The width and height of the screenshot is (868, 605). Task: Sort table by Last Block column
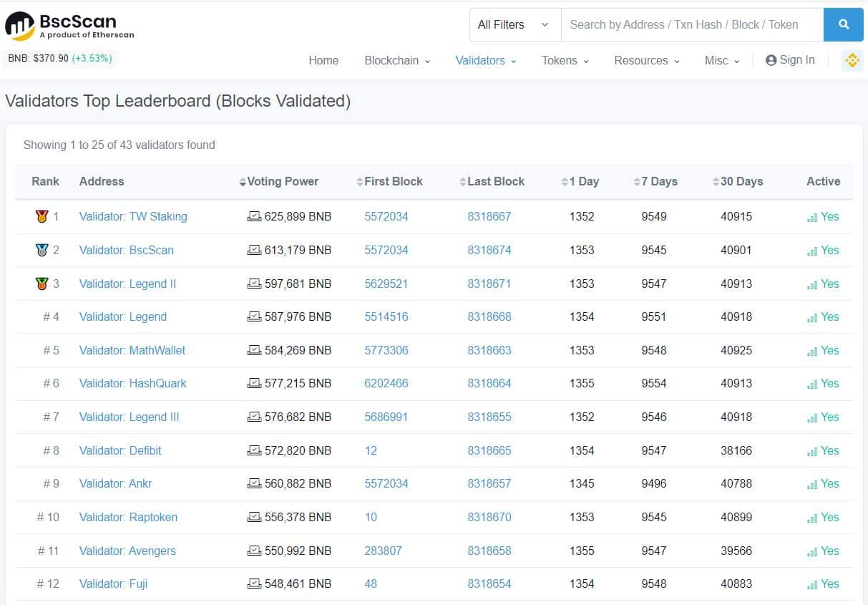pos(492,181)
